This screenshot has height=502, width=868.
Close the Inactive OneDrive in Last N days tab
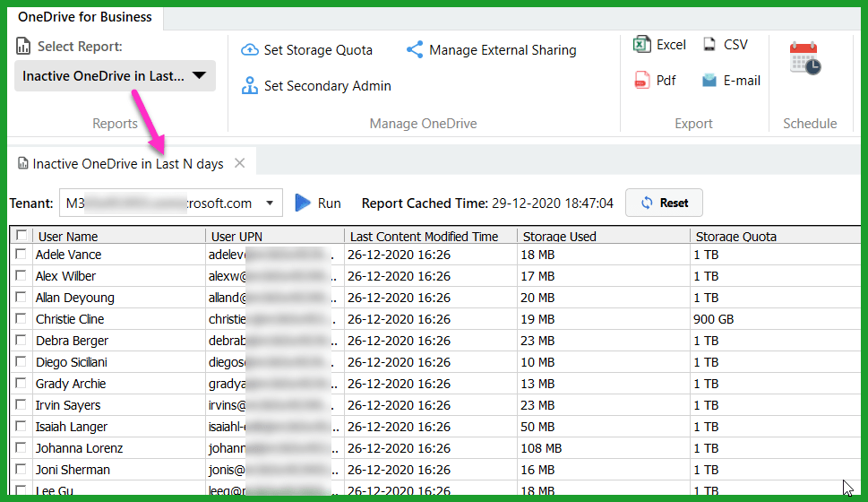[240, 163]
